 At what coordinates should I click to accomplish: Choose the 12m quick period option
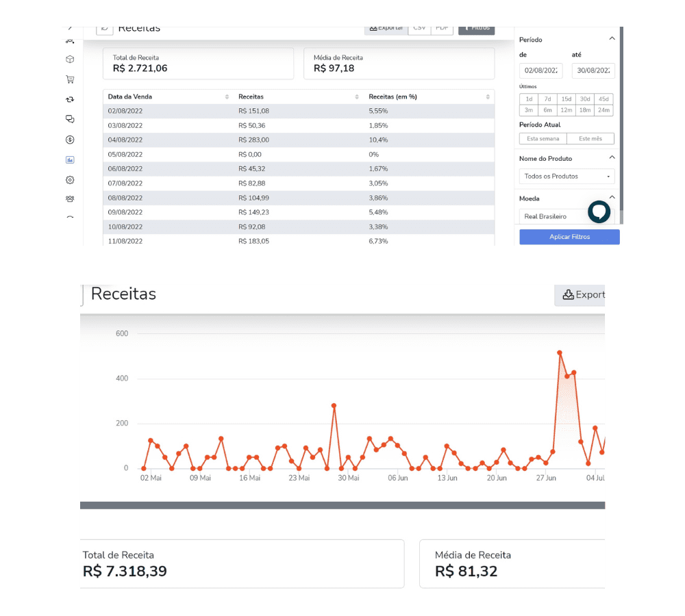566,110
